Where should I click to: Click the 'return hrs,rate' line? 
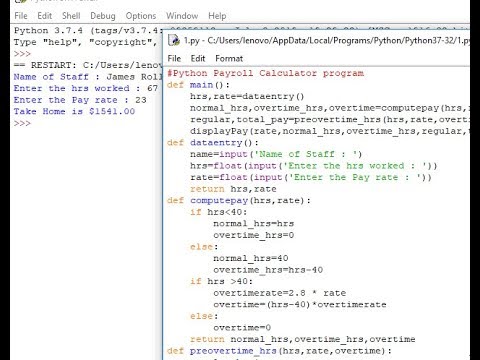[233, 189]
